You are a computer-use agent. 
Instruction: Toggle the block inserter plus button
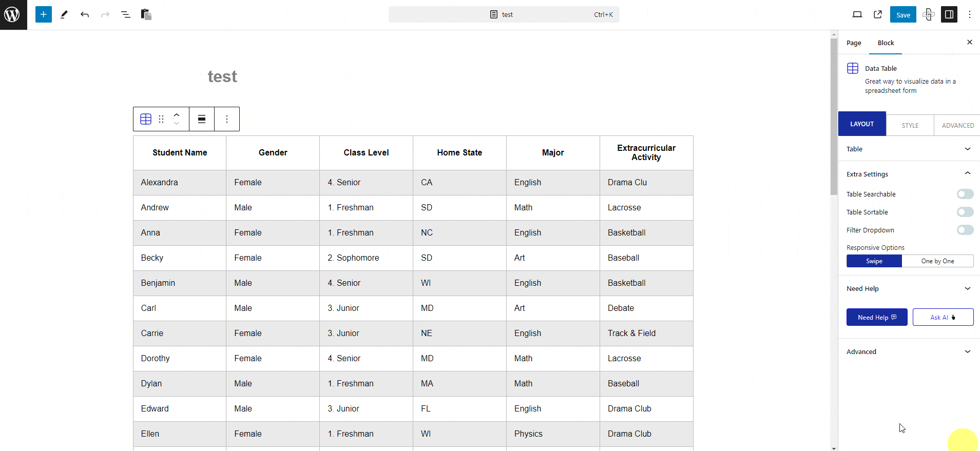click(x=44, y=14)
